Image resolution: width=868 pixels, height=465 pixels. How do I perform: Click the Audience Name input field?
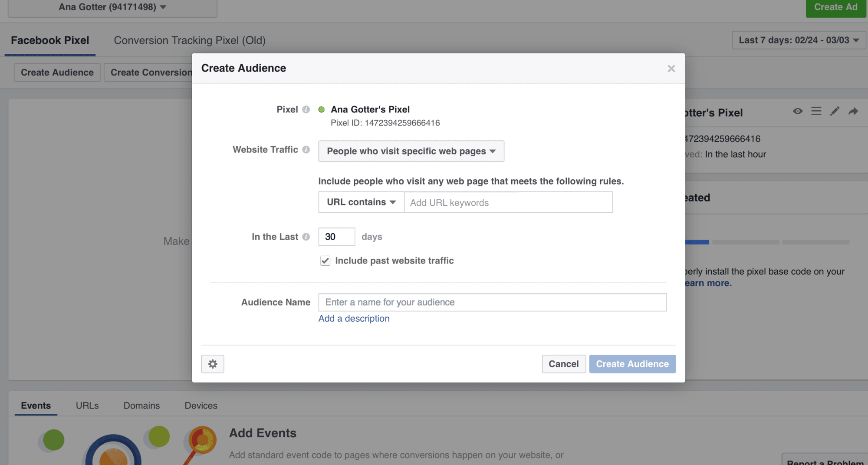point(492,302)
